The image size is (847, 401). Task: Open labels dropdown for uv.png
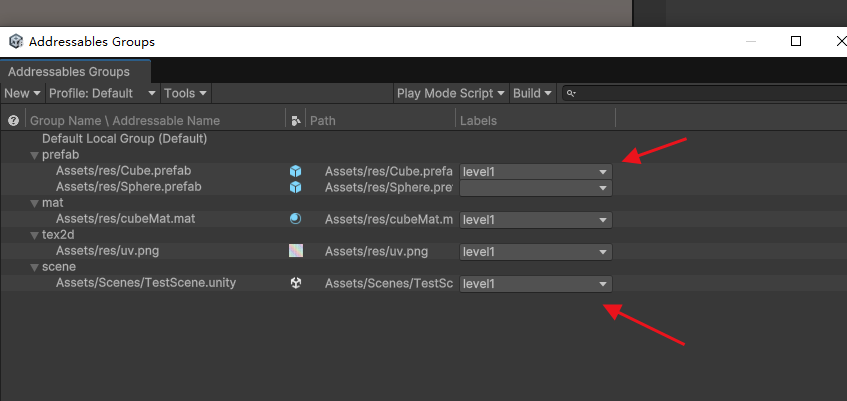(536, 252)
